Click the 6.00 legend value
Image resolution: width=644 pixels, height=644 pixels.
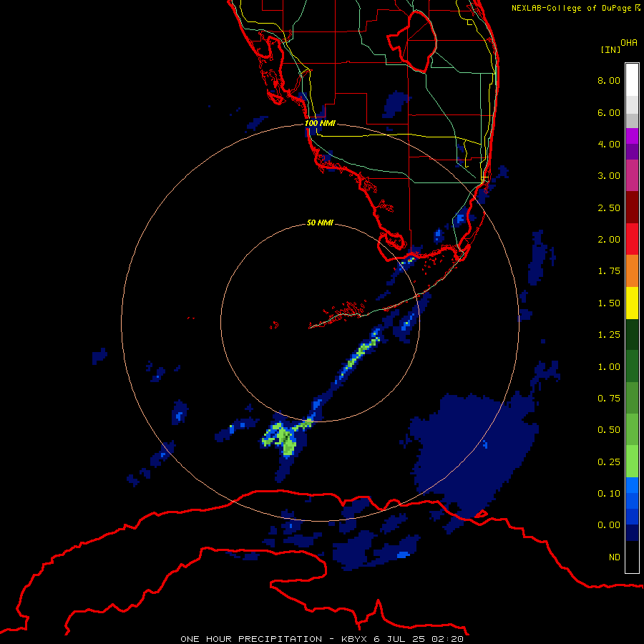609,112
